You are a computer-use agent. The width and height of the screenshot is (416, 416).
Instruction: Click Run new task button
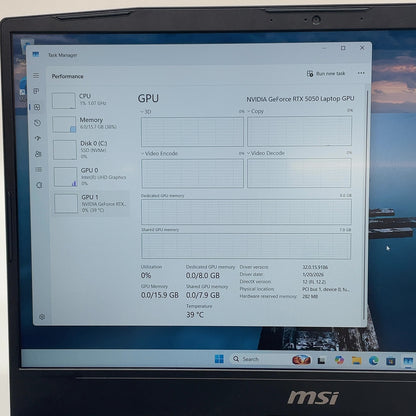[326, 73]
